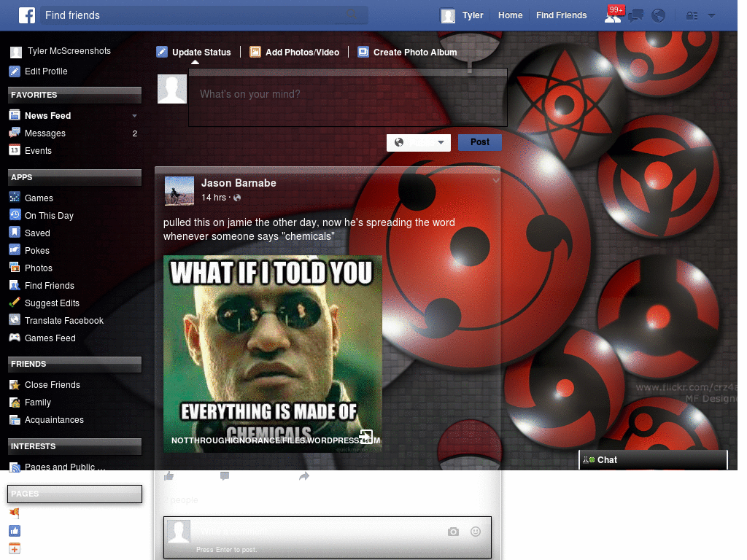Click the orange flag icon under Pages

[x=15, y=513]
